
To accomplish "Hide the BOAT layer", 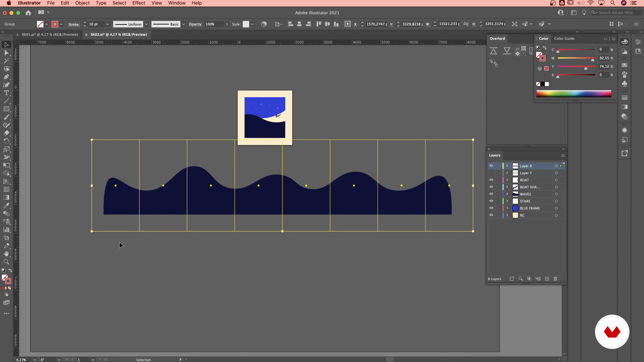I will [x=491, y=180].
